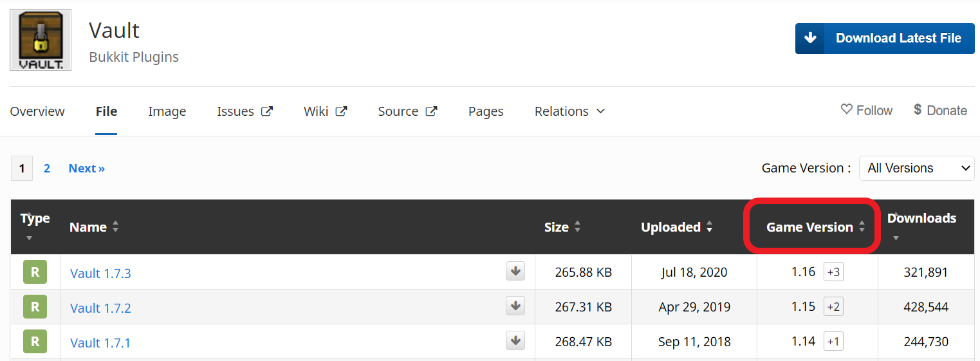Click dollar icon beside Donate
Viewport: 980px width, 361px height.
pyautogui.click(x=918, y=110)
